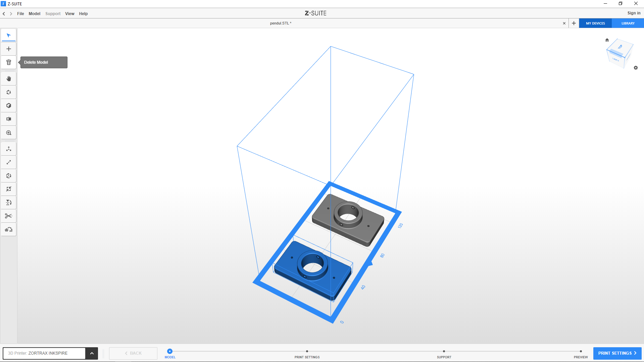Open the scissors split tool
Screen dimensions: 644x362
9,216
